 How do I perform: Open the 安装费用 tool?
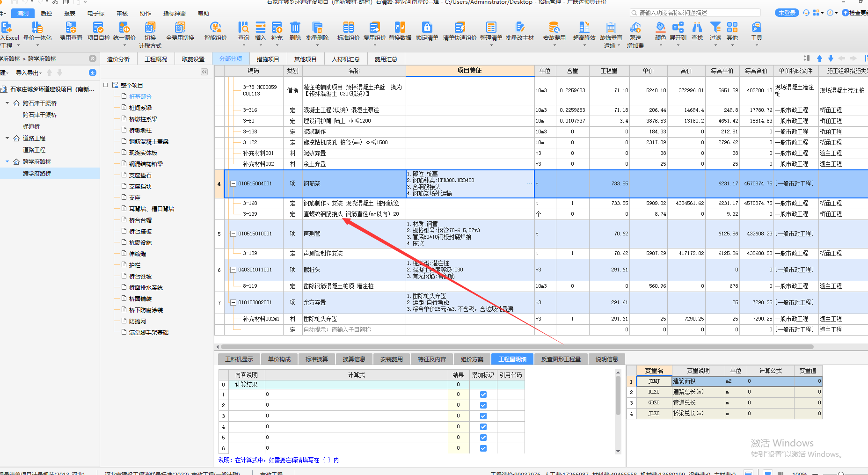click(554, 31)
